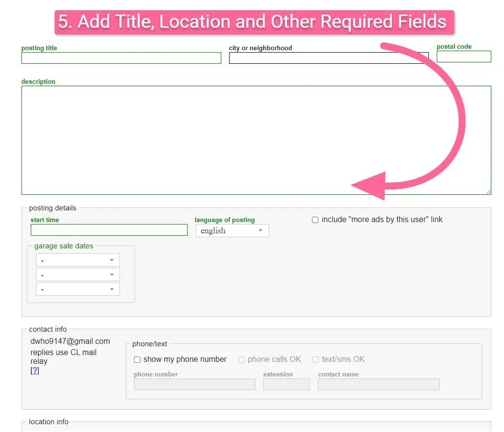Click the "contact info" section label
Viewport: 504px width, 432px height.
(48, 329)
